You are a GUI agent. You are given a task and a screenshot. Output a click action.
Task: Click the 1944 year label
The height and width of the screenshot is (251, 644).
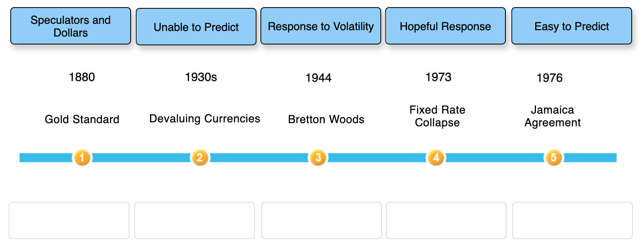pos(318,78)
